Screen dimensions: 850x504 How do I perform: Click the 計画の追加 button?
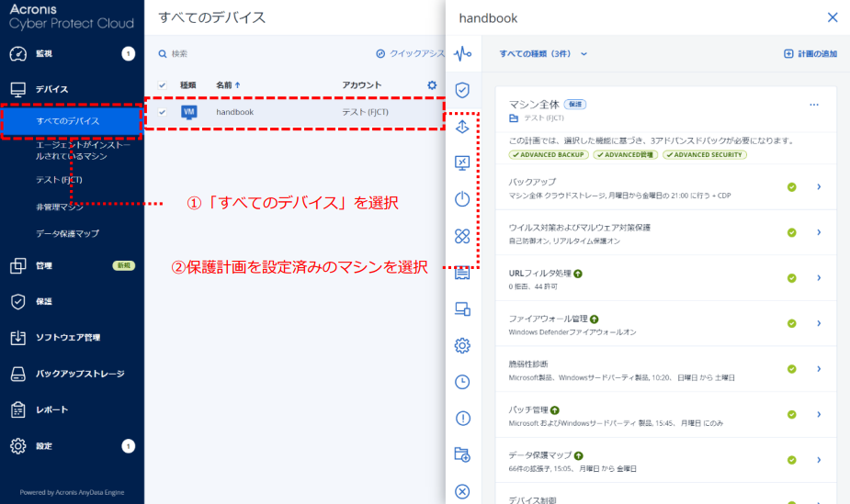(810, 54)
